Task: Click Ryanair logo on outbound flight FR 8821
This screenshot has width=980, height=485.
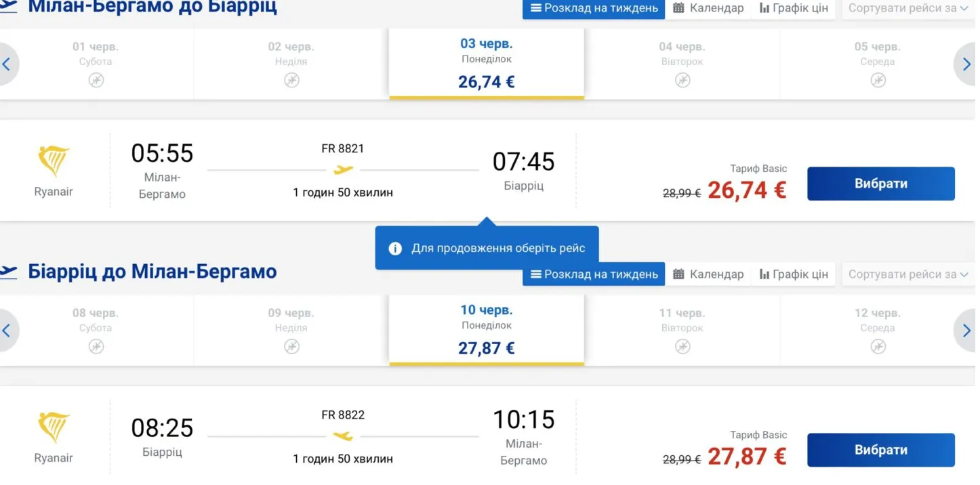Action: (54, 162)
